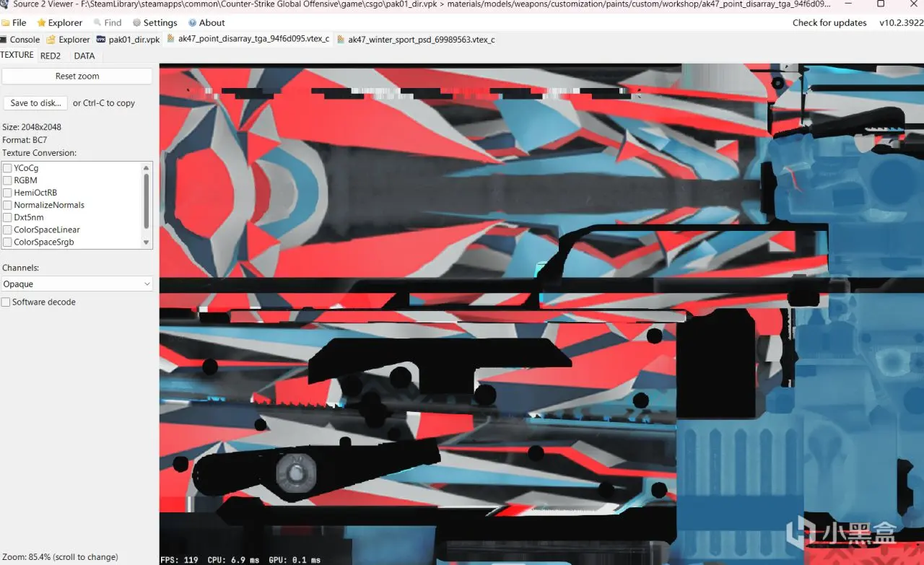Click the GPU: 0.1 ms readout

(x=295, y=560)
